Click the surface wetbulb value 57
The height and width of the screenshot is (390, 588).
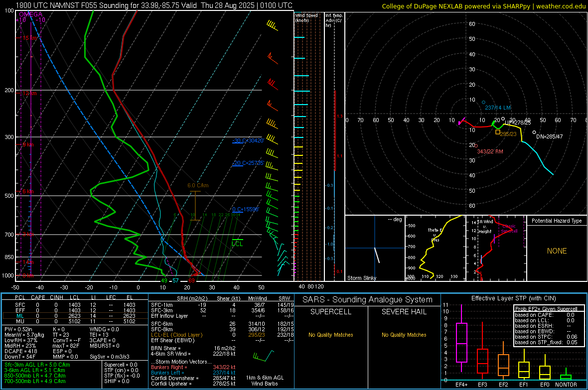point(175,280)
